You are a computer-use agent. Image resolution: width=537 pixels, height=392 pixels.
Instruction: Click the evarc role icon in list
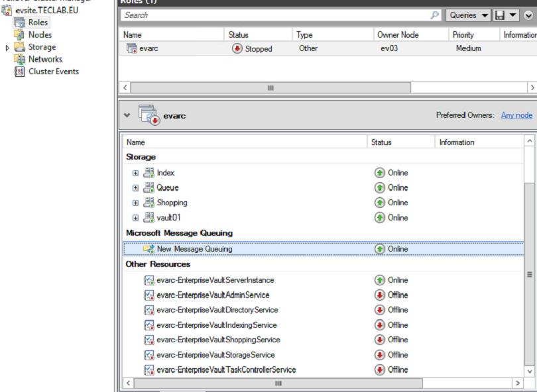(x=131, y=48)
